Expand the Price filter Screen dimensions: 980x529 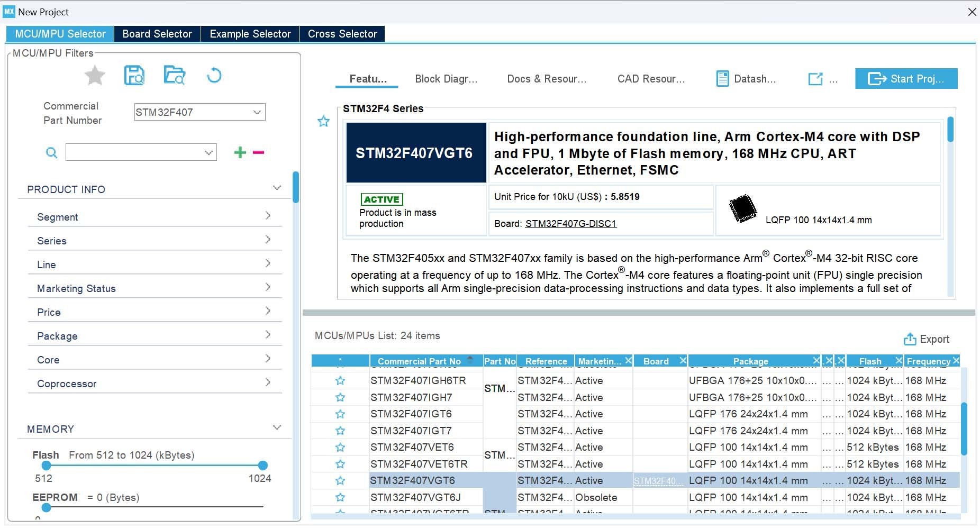(155, 312)
